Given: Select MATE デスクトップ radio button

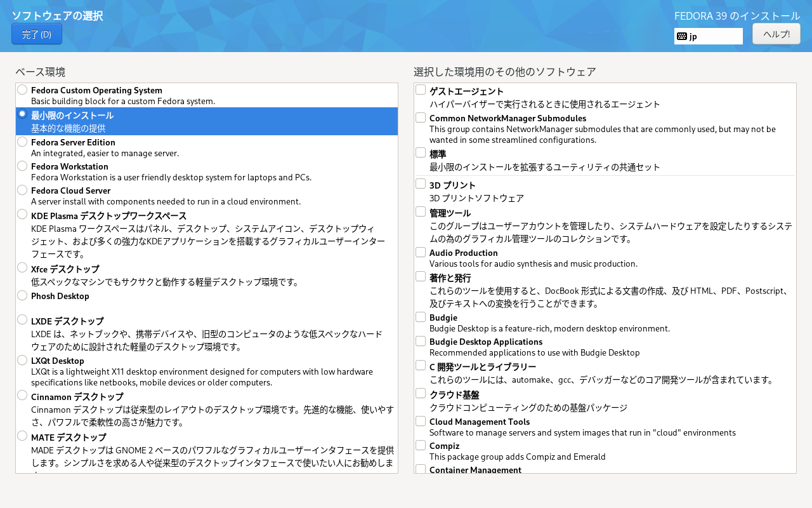Looking at the screenshot, I should 22,436.
